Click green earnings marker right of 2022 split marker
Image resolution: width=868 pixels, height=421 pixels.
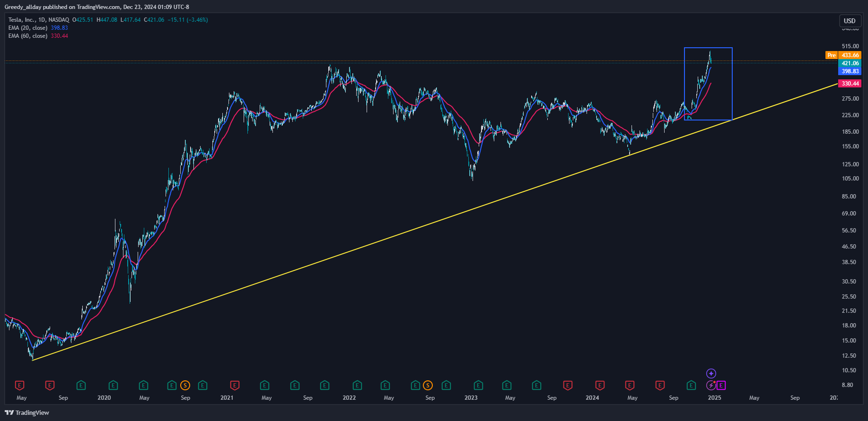[446, 386]
